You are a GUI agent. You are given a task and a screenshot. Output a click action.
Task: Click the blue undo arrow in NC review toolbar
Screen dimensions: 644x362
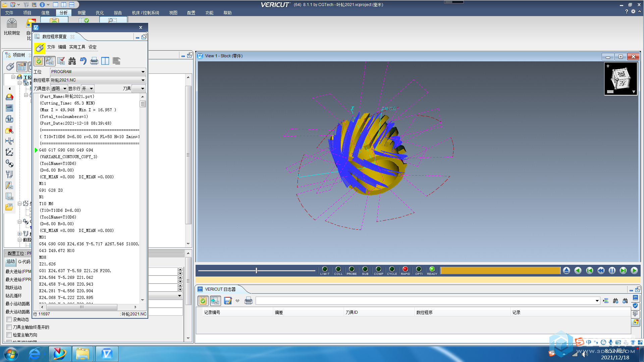[x=83, y=61]
